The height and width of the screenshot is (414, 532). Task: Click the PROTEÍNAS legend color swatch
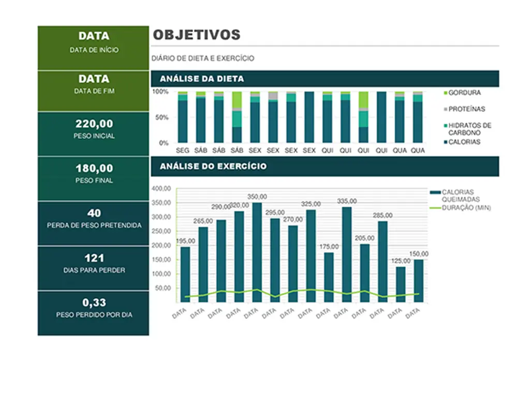[445, 110]
